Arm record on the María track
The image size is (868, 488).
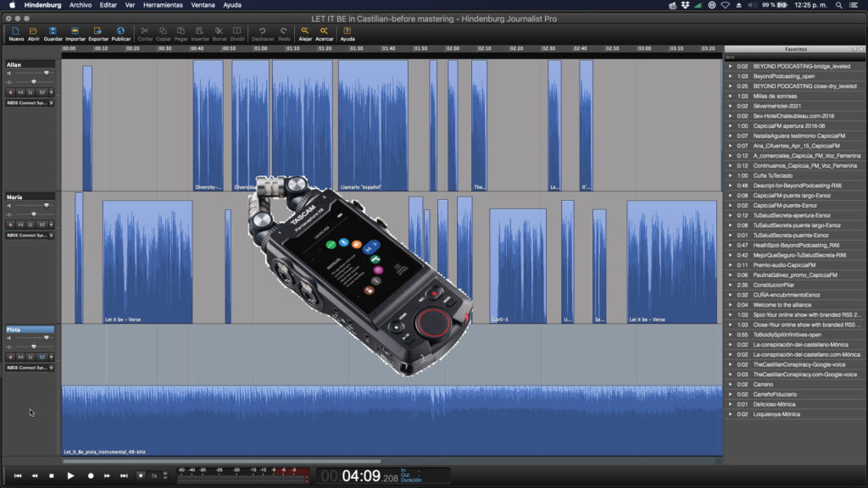[x=10, y=225]
